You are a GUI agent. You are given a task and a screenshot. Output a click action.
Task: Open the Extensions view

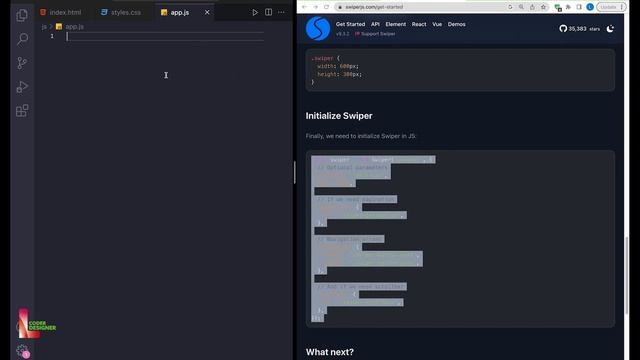click(x=22, y=111)
